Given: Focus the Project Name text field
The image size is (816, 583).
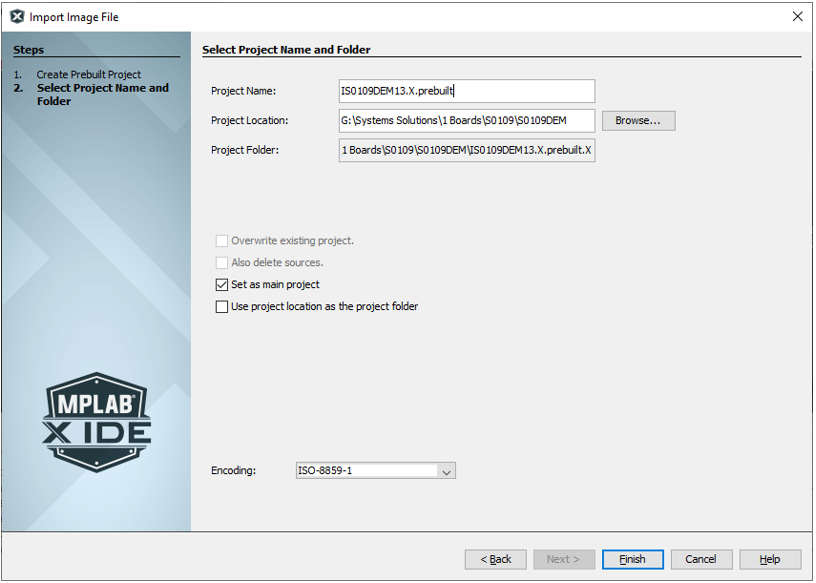Looking at the screenshot, I should pyautogui.click(x=467, y=91).
